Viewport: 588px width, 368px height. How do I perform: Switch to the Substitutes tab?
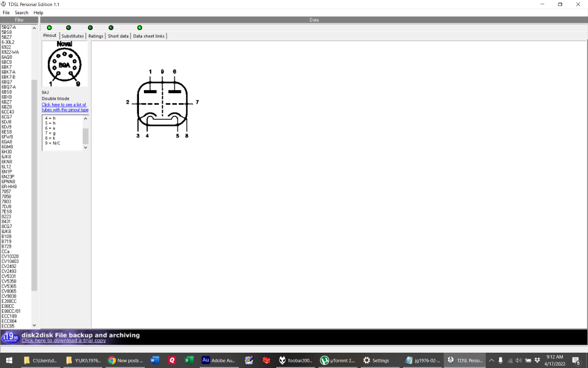click(72, 36)
